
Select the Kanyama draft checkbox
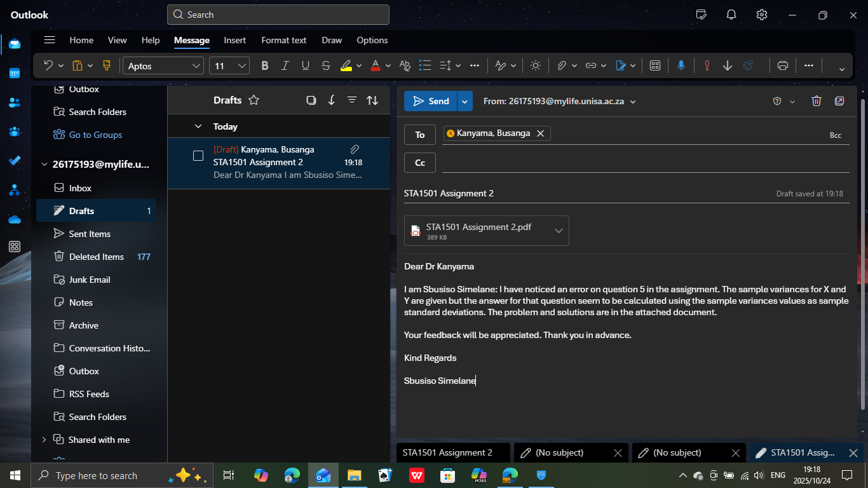coord(198,156)
